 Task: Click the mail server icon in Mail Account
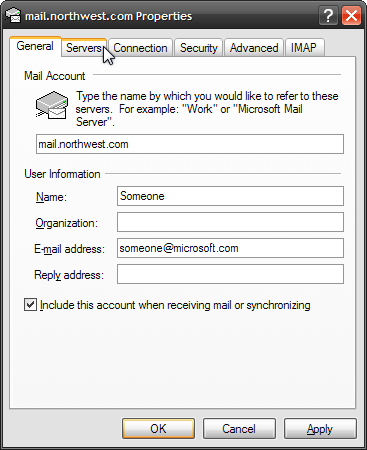[x=52, y=105]
